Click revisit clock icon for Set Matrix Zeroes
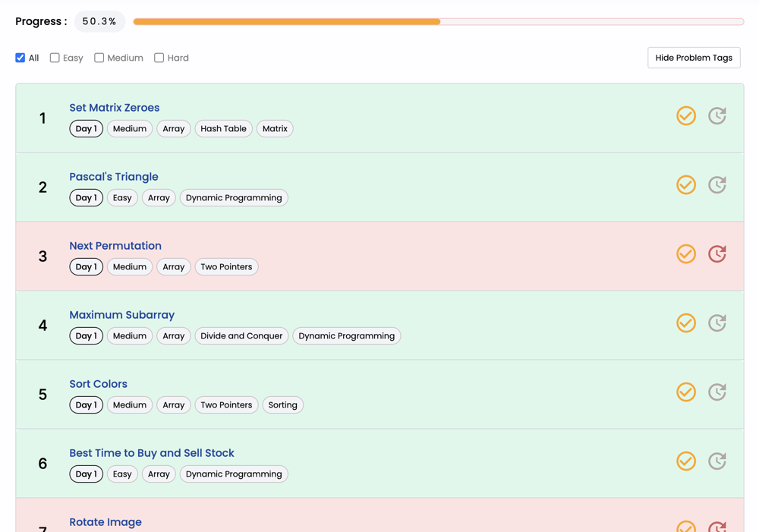Screen dimensions: 759x532 click(717, 116)
